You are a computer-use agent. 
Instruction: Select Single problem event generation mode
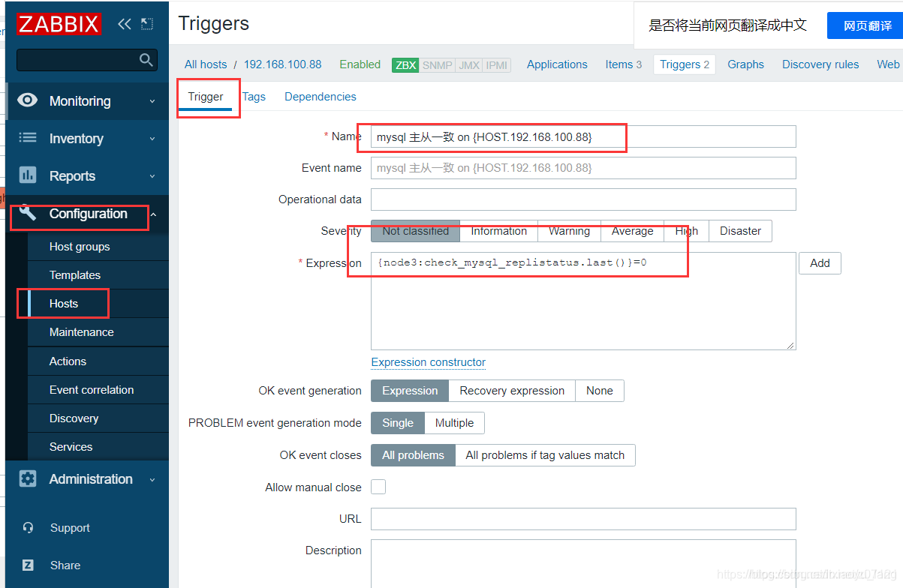398,423
